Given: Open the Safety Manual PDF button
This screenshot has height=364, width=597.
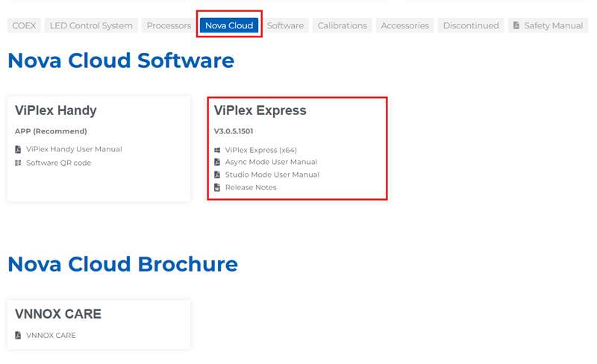Looking at the screenshot, I should click(x=548, y=25).
